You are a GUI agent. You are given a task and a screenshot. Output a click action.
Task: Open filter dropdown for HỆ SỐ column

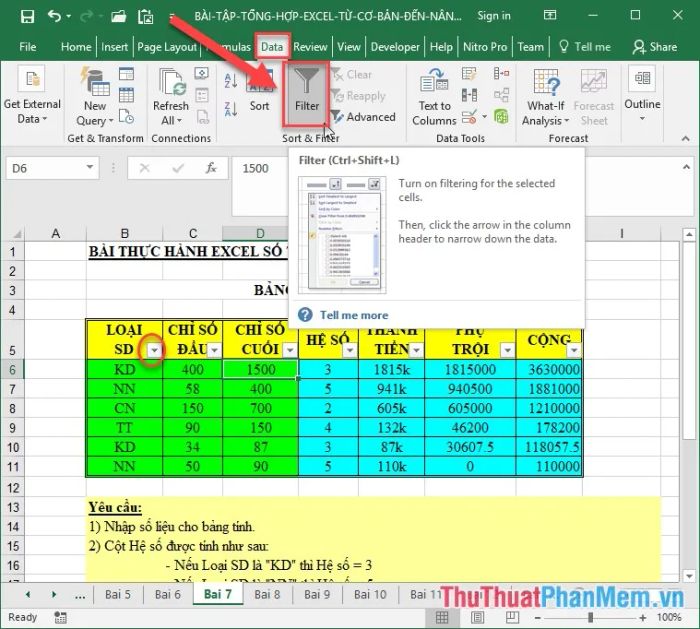click(x=350, y=350)
